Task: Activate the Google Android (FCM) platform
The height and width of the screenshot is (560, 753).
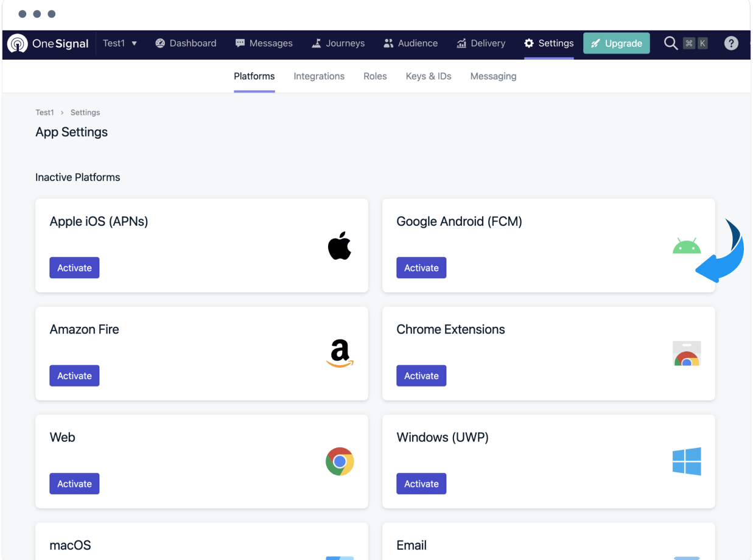Action: click(421, 268)
